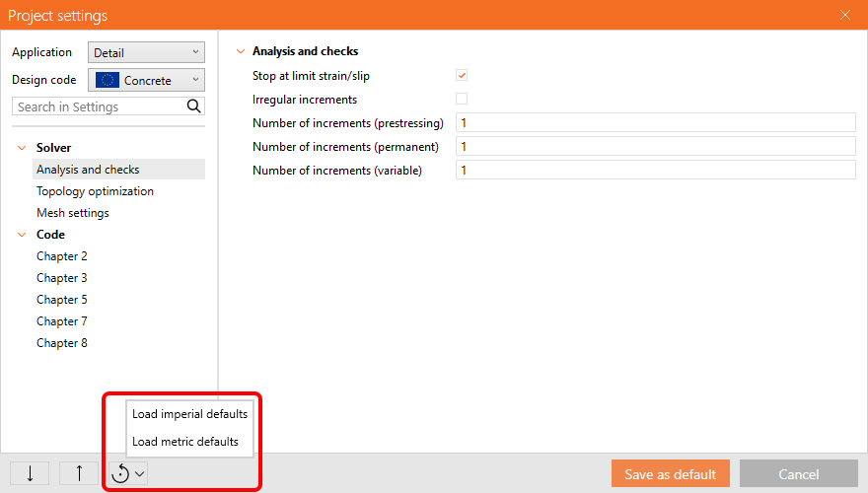Viewport: 868px width, 493px height.
Task: Click the up arrow import icon
Action: pos(79,473)
